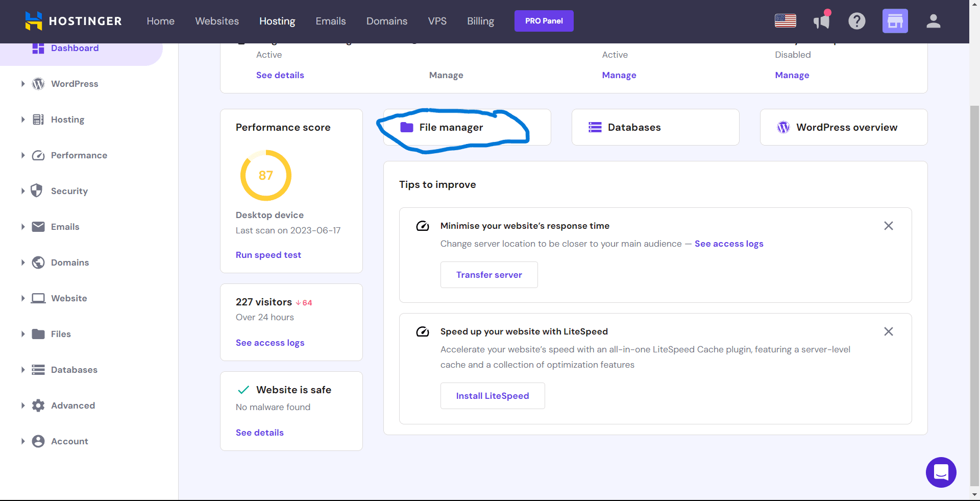Open the Run speed test link
The width and height of the screenshot is (980, 501).
click(268, 255)
